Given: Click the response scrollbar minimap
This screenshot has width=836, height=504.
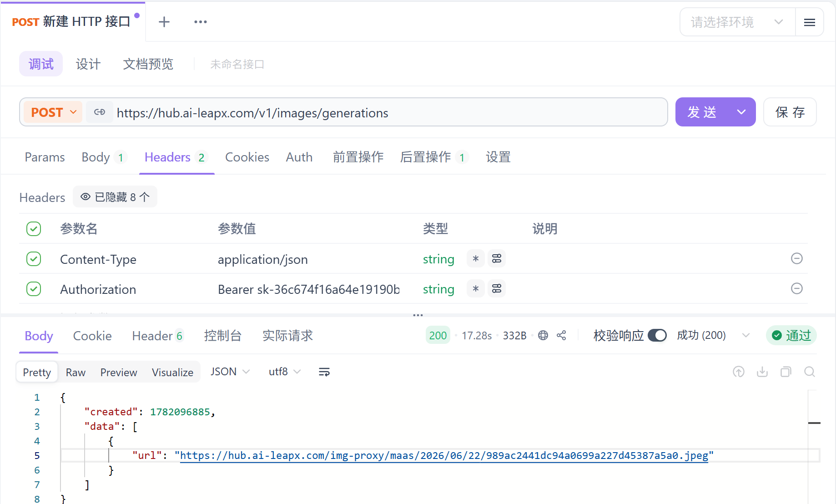Looking at the screenshot, I should [814, 447].
